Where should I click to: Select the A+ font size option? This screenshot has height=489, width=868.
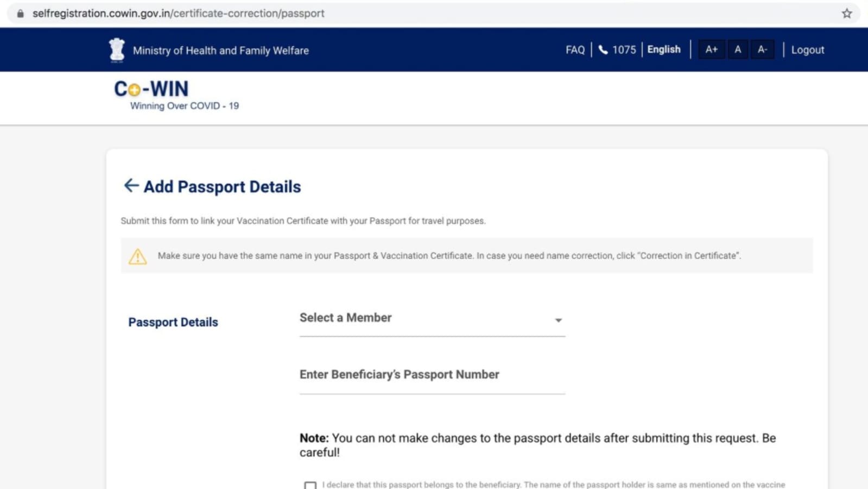click(711, 49)
